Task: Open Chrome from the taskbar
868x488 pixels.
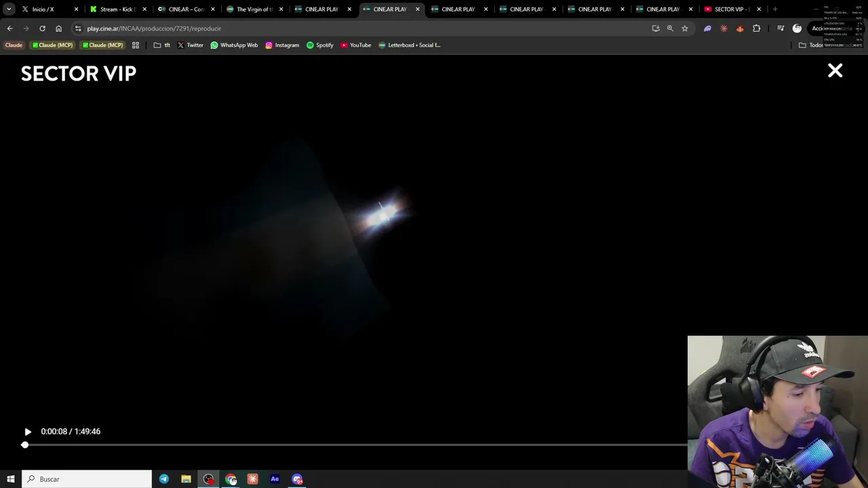Action: pyautogui.click(x=231, y=479)
